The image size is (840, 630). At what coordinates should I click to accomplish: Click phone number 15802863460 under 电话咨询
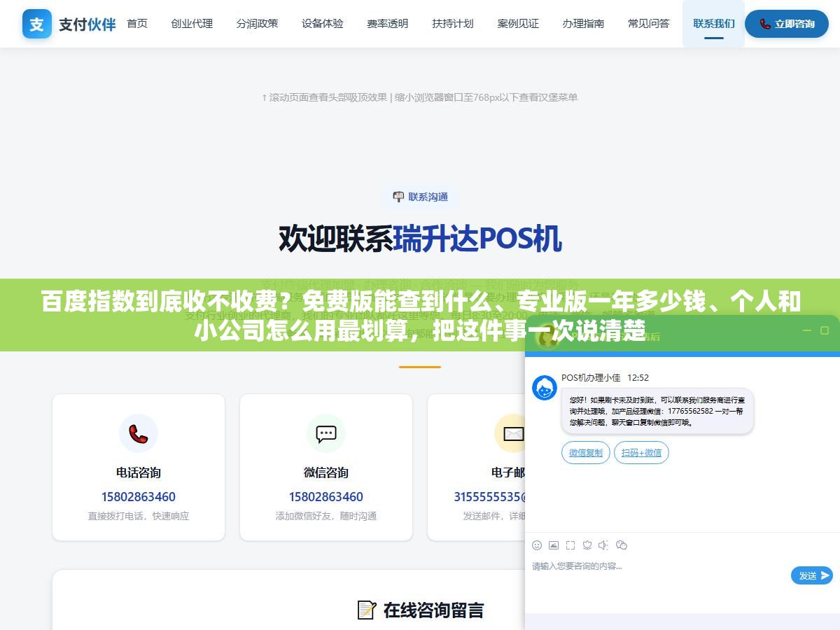pos(139,497)
